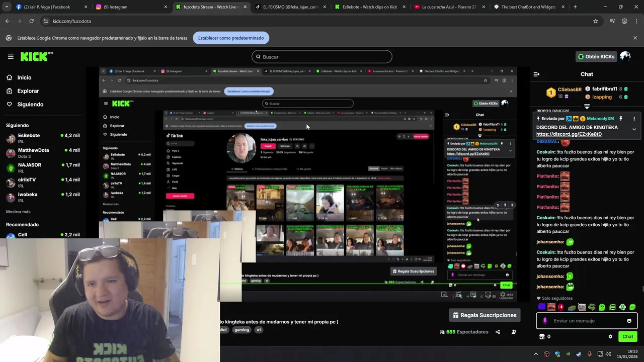The width and height of the screenshot is (644, 362).
Task: Open the Discord invite link
Action: pyautogui.click(x=569, y=134)
